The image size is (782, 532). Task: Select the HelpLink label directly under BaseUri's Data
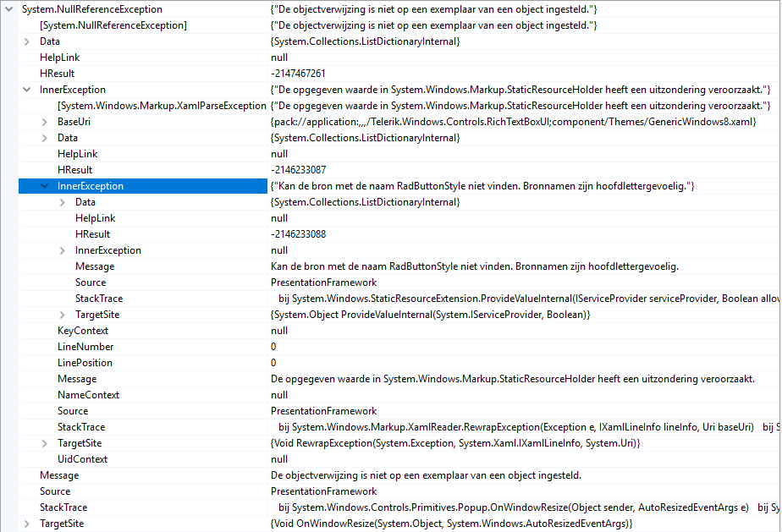pyautogui.click(x=77, y=154)
